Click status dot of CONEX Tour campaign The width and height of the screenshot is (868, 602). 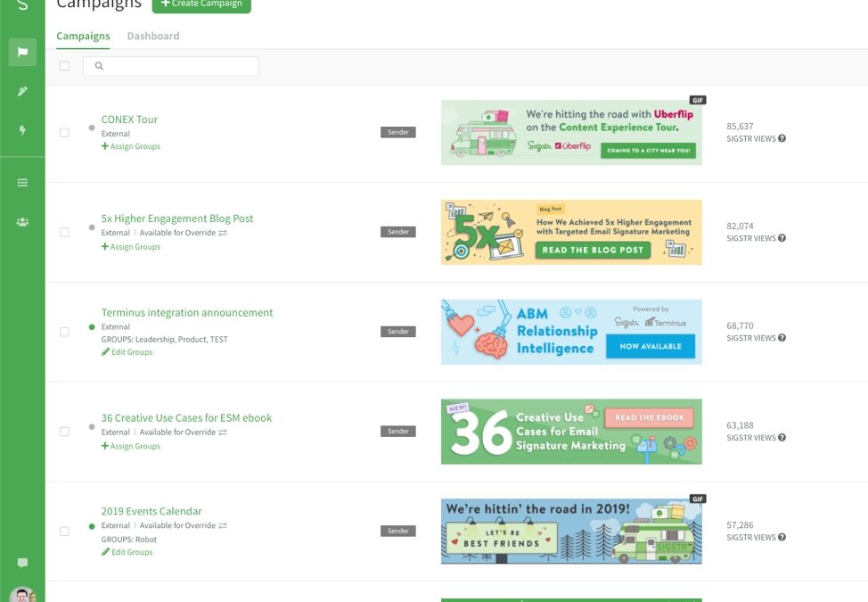[x=92, y=128]
